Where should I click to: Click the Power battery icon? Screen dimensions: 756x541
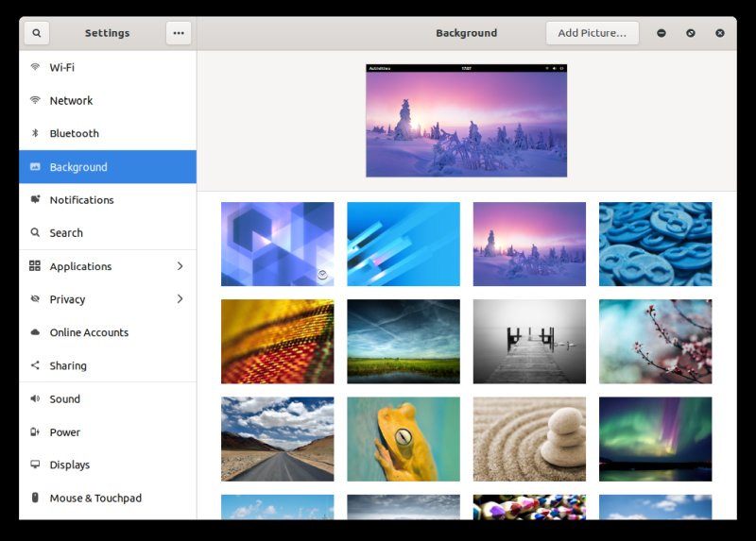(35, 432)
